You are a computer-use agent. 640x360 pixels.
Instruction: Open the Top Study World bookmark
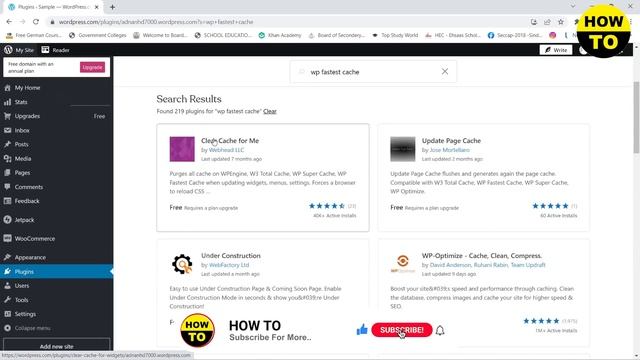click(x=395, y=36)
